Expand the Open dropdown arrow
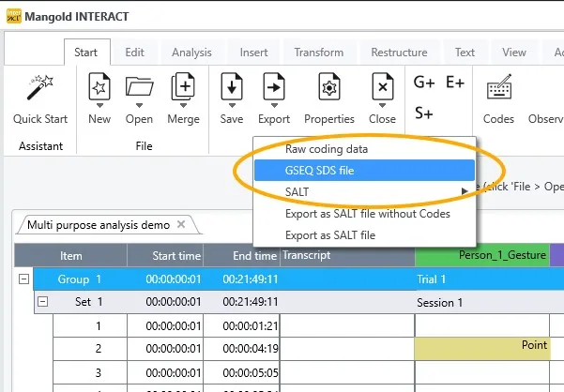This screenshot has height=392, width=564. (x=139, y=106)
